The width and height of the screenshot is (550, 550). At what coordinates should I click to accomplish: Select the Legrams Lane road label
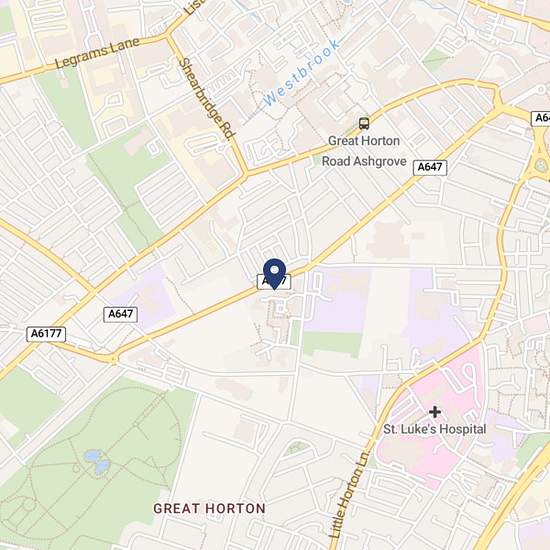click(97, 53)
